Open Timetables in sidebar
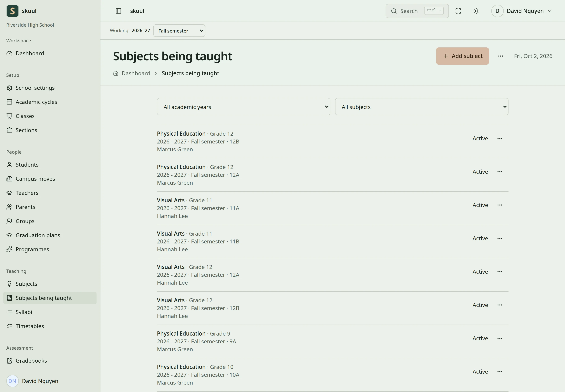565x392 pixels. coord(50,326)
